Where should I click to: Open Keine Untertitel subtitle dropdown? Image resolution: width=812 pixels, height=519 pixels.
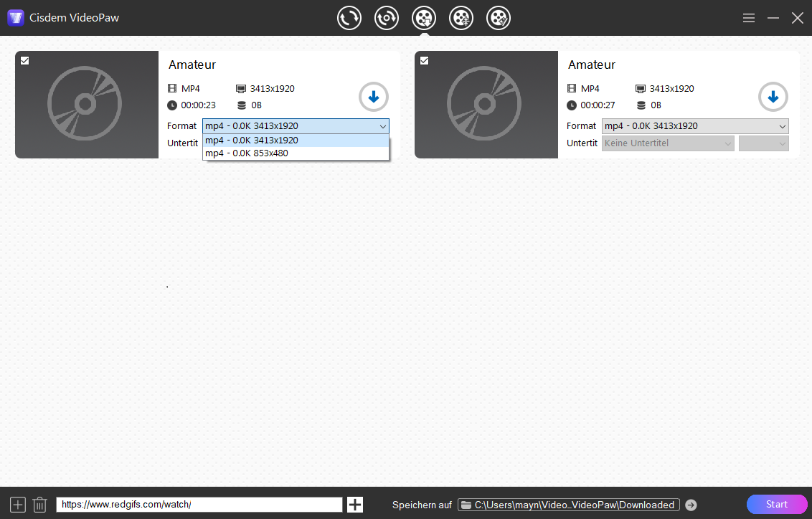tap(668, 143)
